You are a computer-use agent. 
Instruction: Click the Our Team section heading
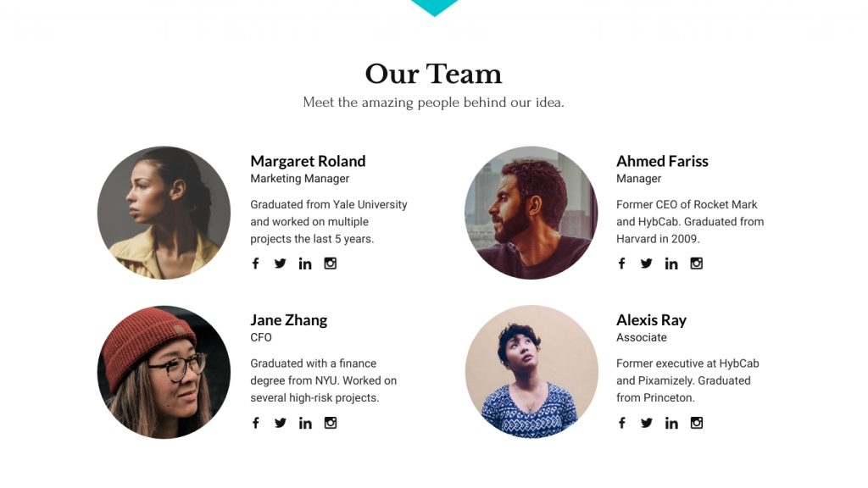[x=433, y=75]
